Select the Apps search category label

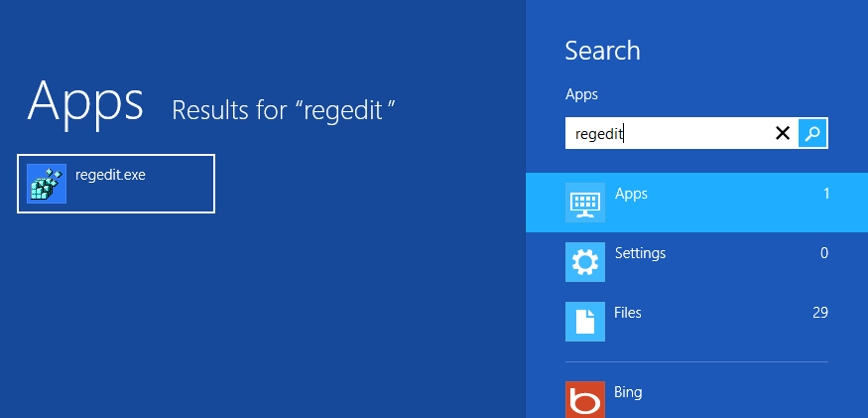pyautogui.click(x=631, y=194)
